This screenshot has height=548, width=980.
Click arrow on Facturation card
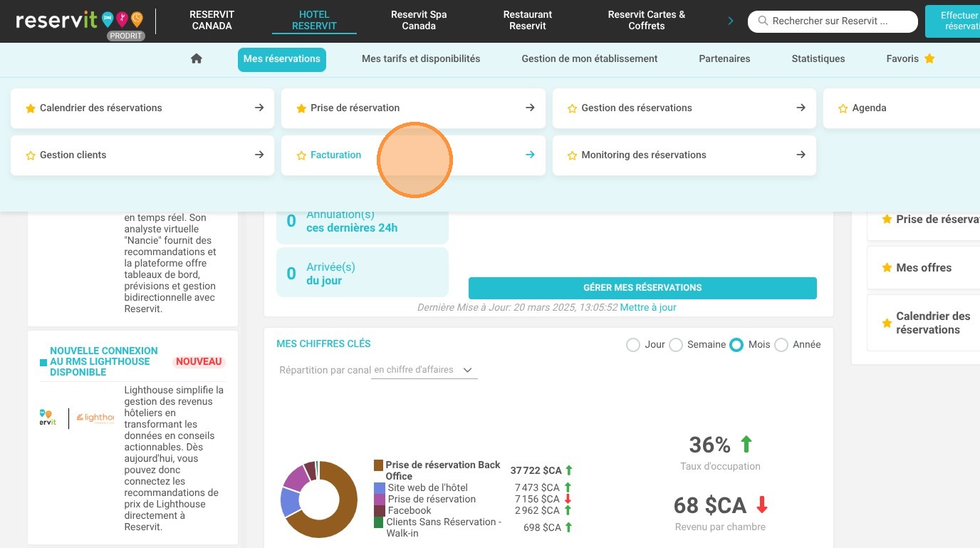pyautogui.click(x=530, y=155)
